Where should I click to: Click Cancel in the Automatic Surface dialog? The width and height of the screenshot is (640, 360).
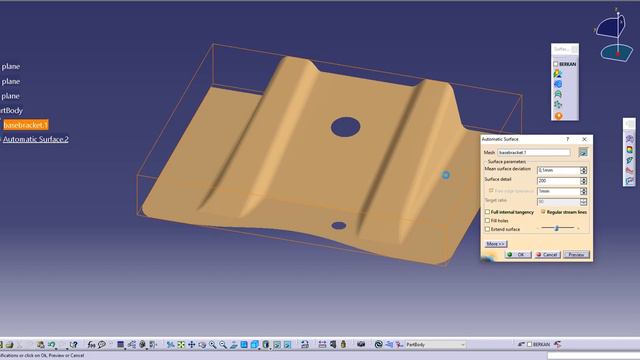coord(547,254)
